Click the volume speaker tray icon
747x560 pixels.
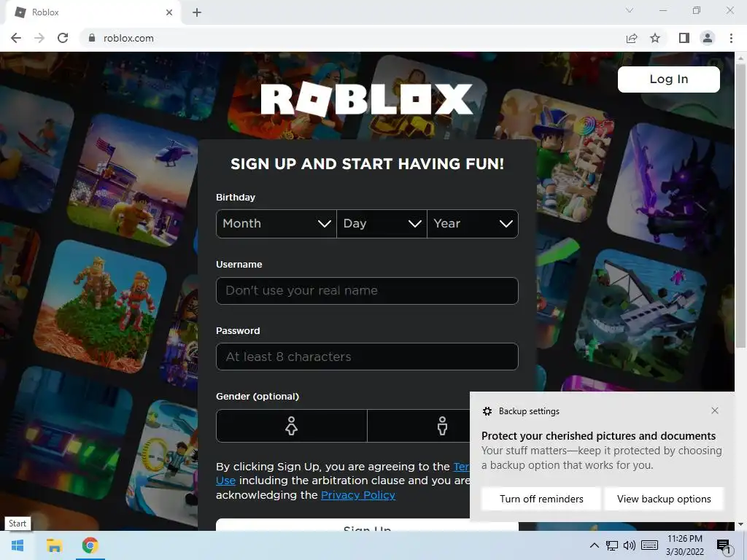coord(630,545)
